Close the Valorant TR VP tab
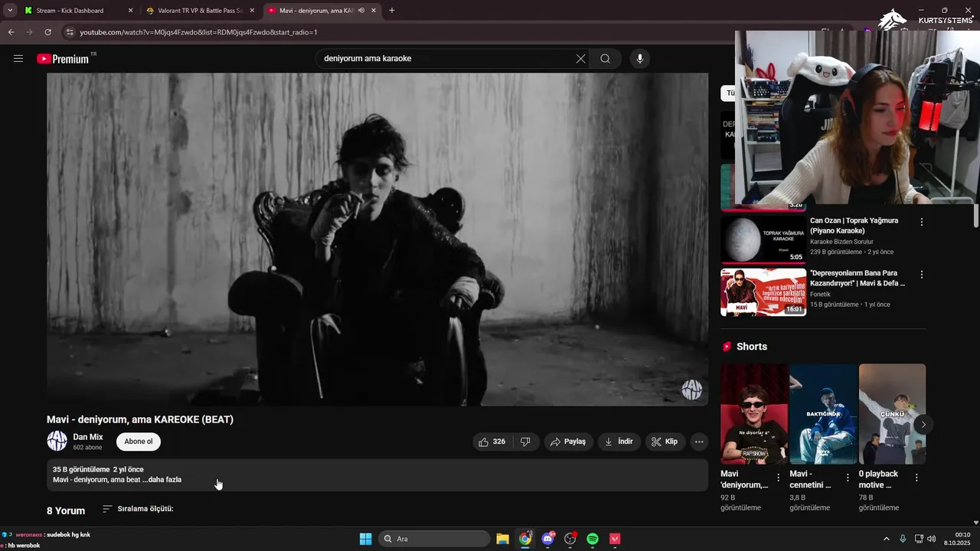980x551 pixels. click(252, 11)
